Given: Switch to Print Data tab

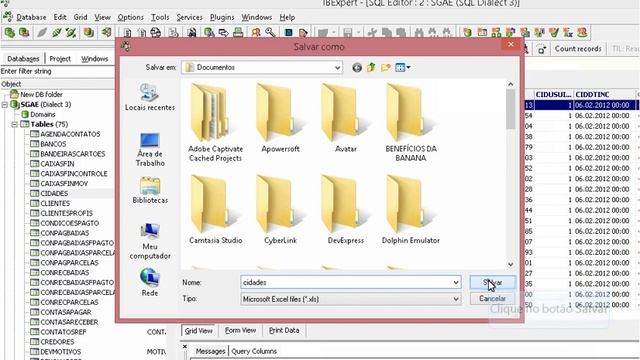Looking at the screenshot, I should (284, 330).
